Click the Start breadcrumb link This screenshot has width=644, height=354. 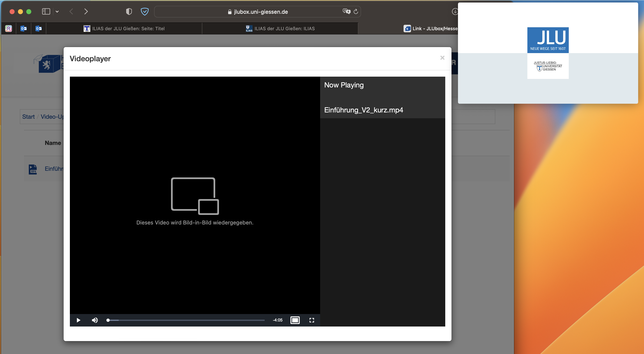pyautogui.click(x=28, y=117)
